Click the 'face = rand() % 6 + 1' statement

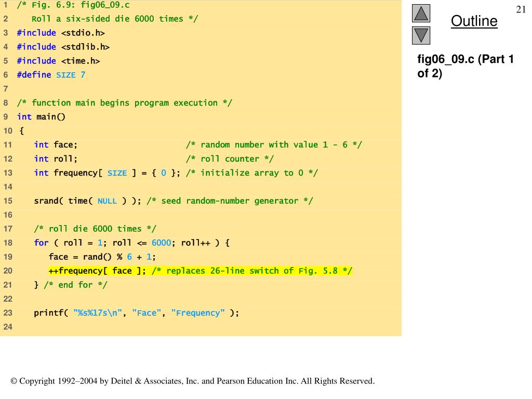pyautogui.click(x=102, y=257)
